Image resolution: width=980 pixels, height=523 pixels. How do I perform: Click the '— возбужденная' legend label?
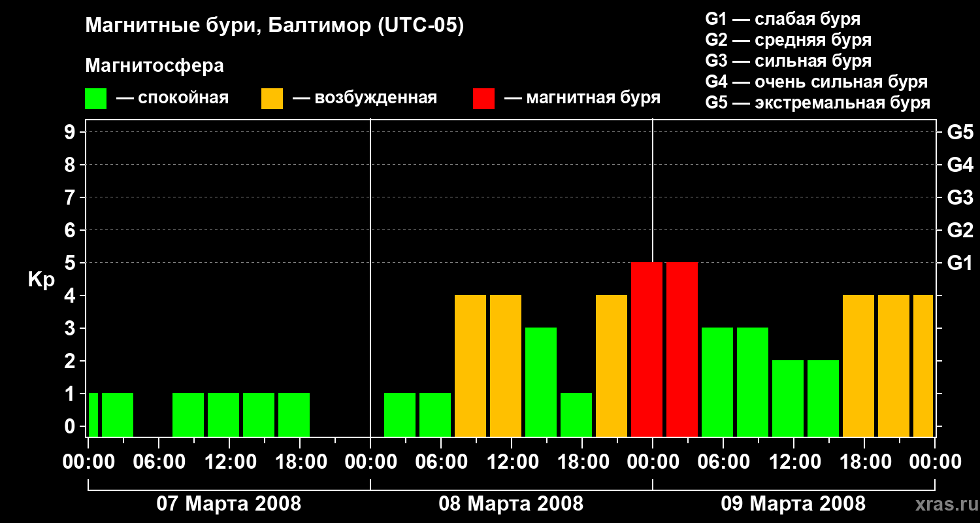[x=365, y=98]
